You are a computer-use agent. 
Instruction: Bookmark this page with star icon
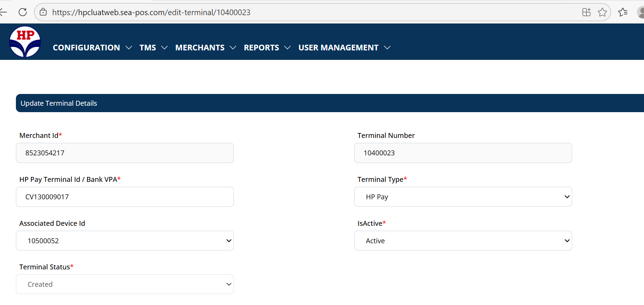pos(602,12)
